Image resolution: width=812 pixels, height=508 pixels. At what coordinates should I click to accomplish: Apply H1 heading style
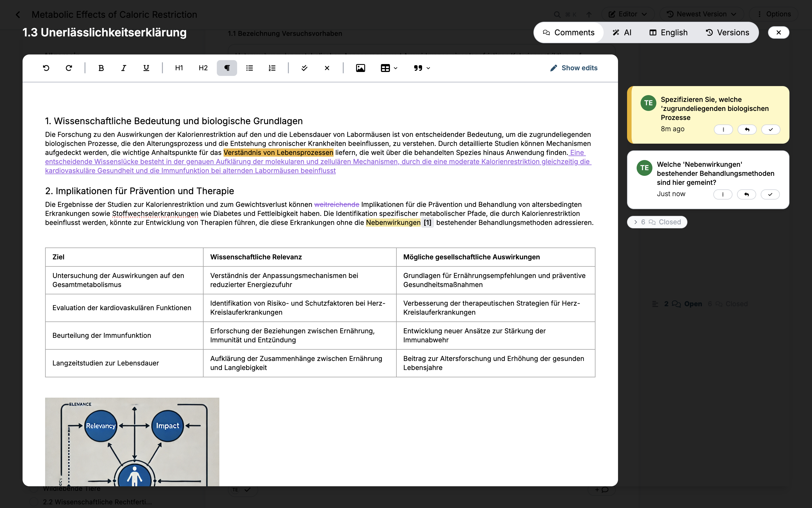coord(179,68)
